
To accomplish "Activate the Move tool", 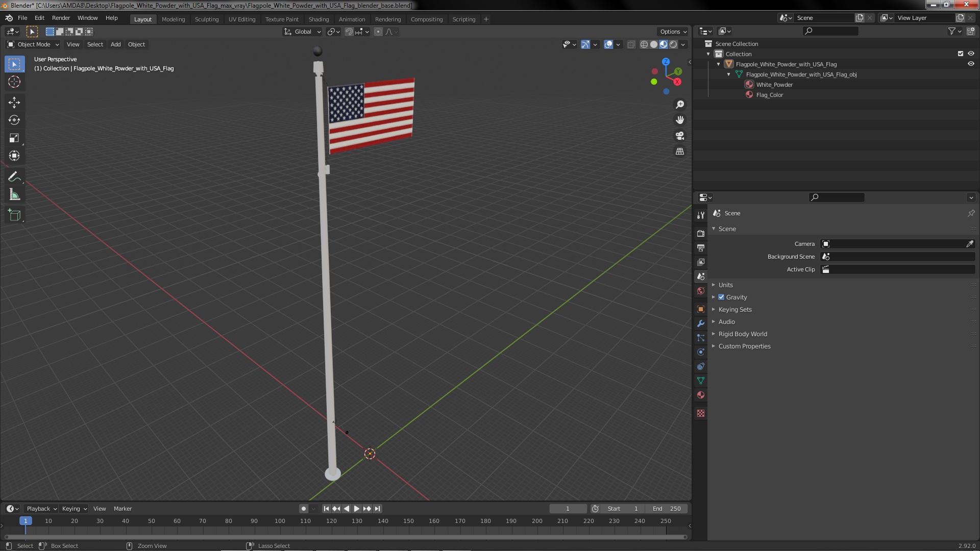I will (14, 103).
